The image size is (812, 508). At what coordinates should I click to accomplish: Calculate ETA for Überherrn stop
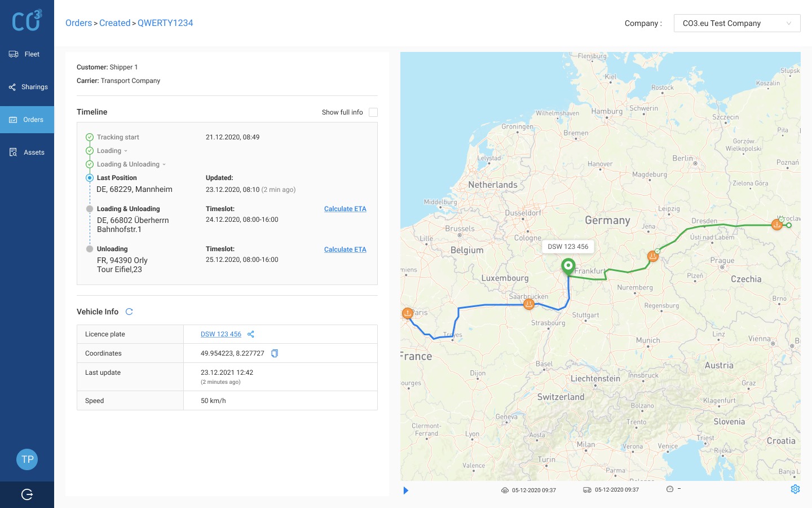tap(345, 209)
